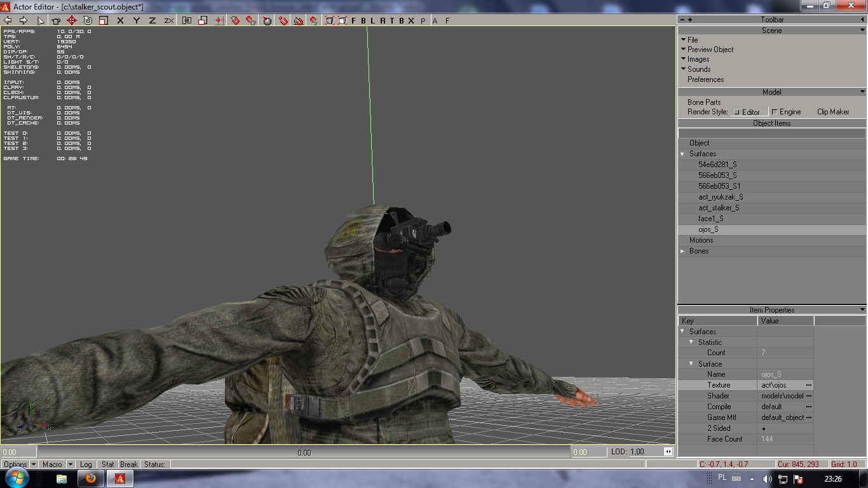Select the Object tree item
Image resolution: width=868 pixels, height=488 pixels.
pyautogui.click(x=699, y=143)
